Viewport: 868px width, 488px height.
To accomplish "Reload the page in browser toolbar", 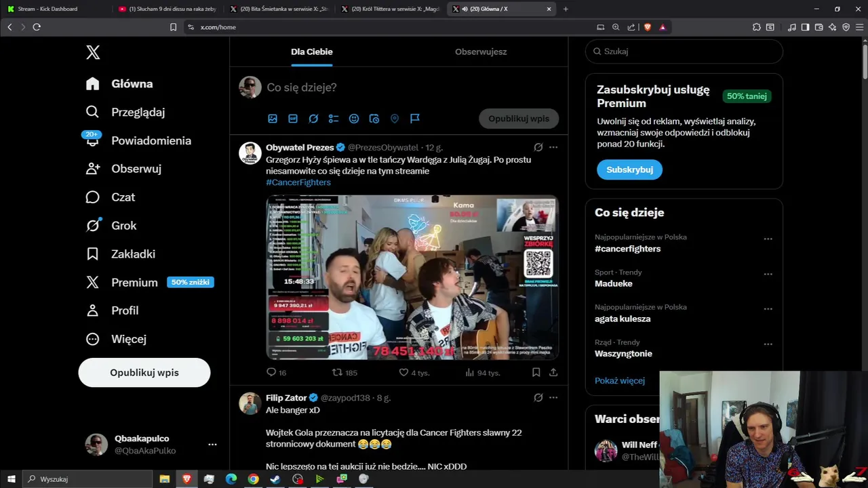I will (x=37, y=27).
